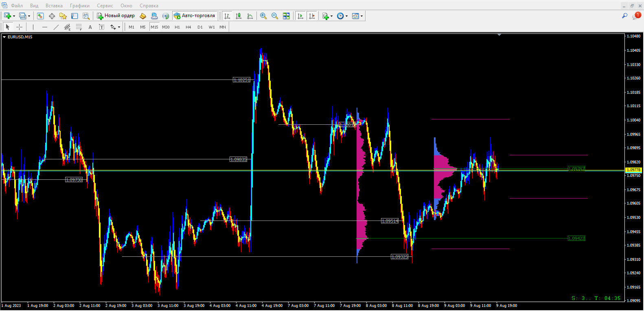Switch timeframe to H4
644x311 pixels.
[x=188, y=27]
